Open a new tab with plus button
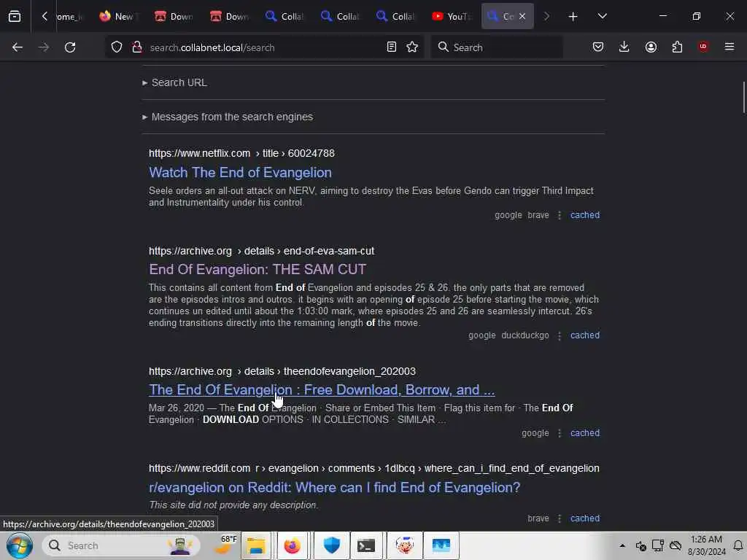The image size is (747, 560). tap(573, 17)
